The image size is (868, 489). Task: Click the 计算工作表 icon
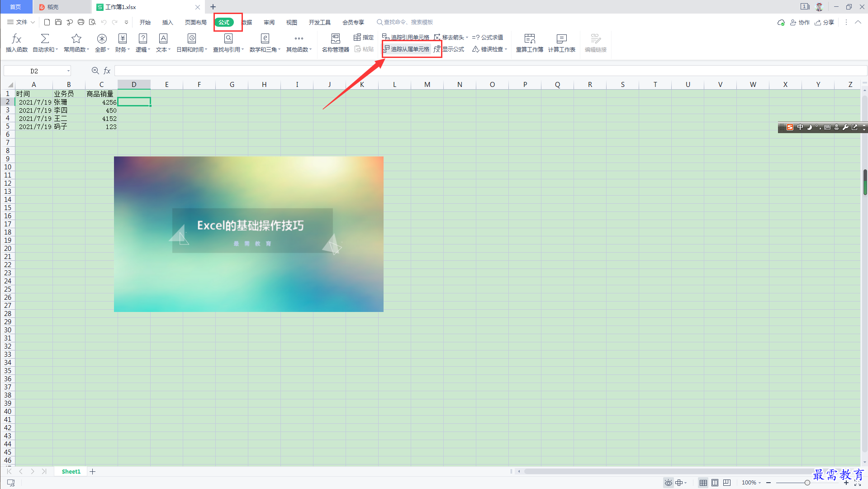(561, 39)
